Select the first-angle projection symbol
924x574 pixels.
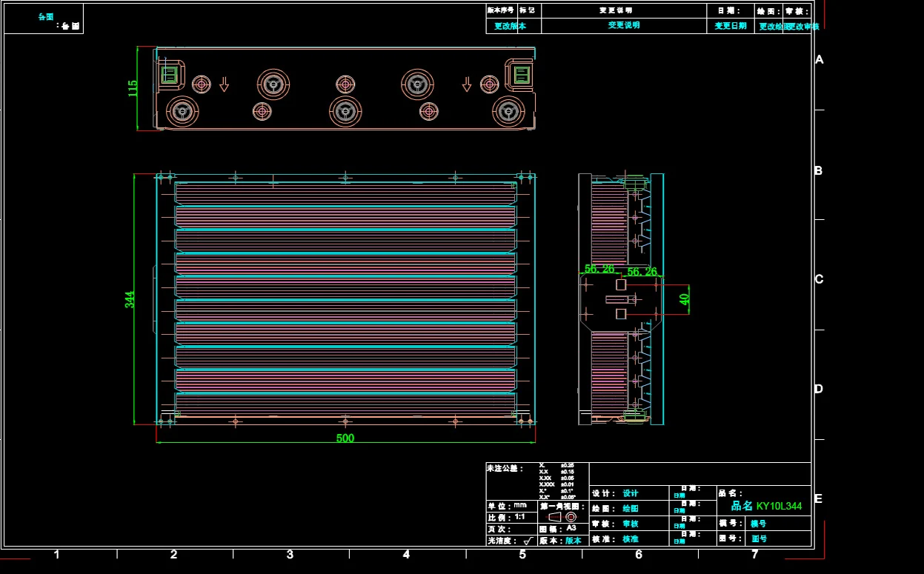click(x=562, y=517)
